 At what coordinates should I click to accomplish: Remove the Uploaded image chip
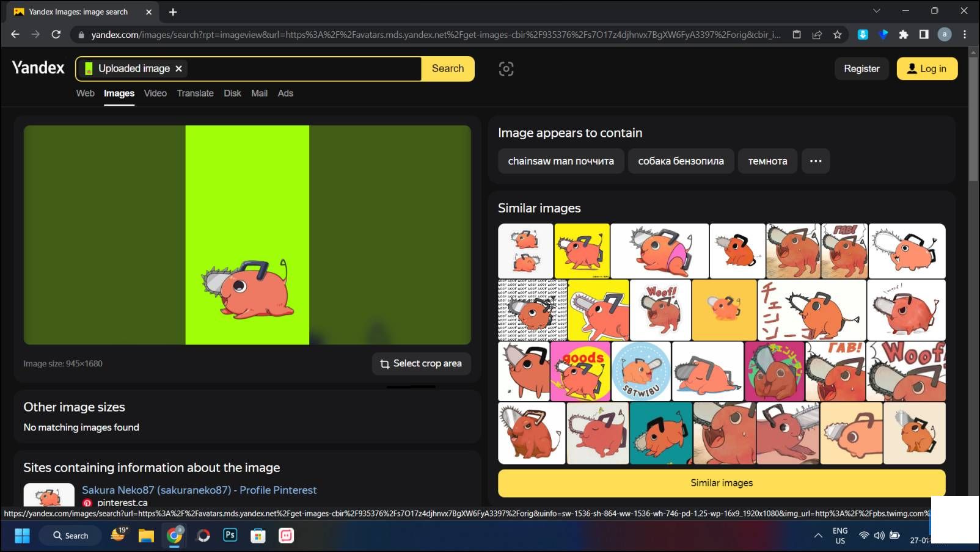(179, 68)
